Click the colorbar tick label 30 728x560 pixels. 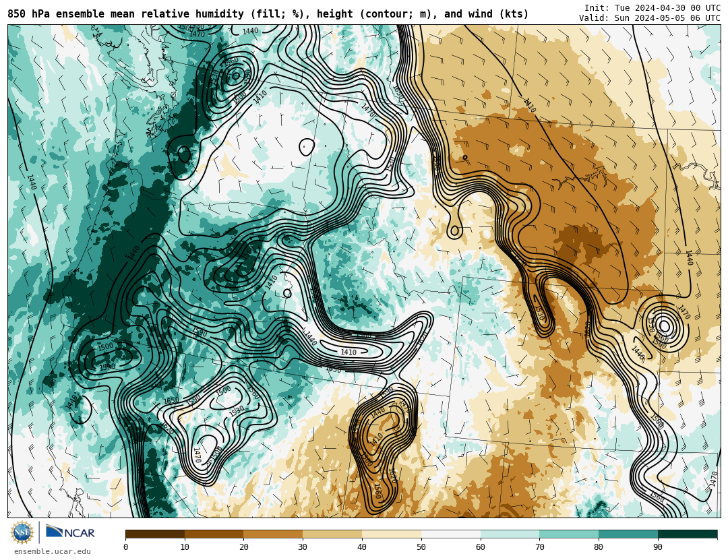pos(303,547)
